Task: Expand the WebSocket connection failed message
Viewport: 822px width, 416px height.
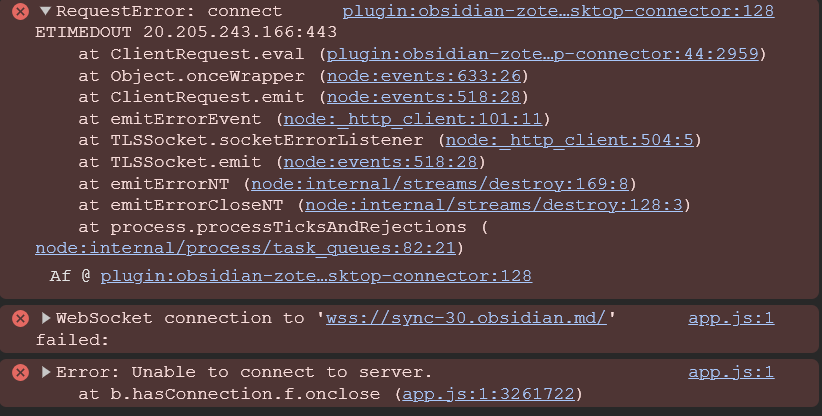Action: [45, 319]
